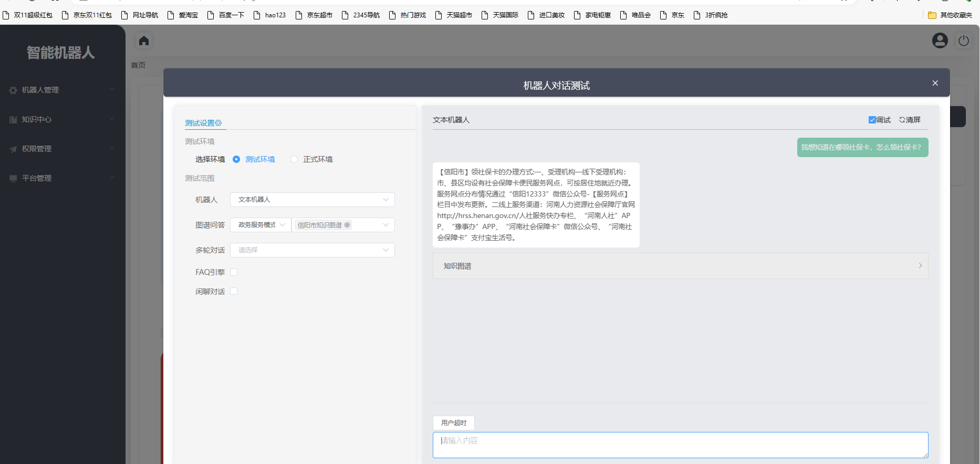Expand the 平台管理 sidebar menu

(x=62, y=179)
